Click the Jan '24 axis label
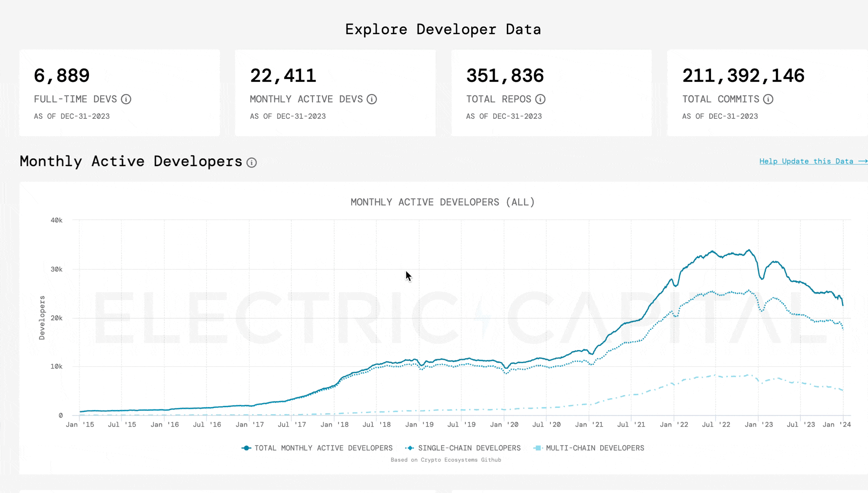Screen dimensions: 868x493 (x=838, y=424)
